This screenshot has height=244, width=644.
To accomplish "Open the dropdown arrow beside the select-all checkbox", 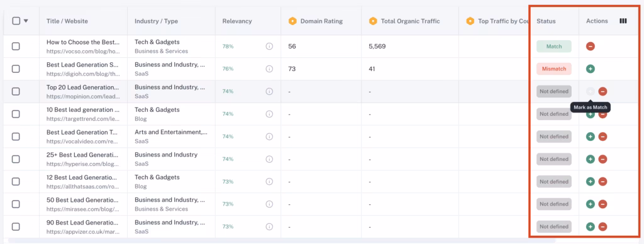I will tap(26, 21).
